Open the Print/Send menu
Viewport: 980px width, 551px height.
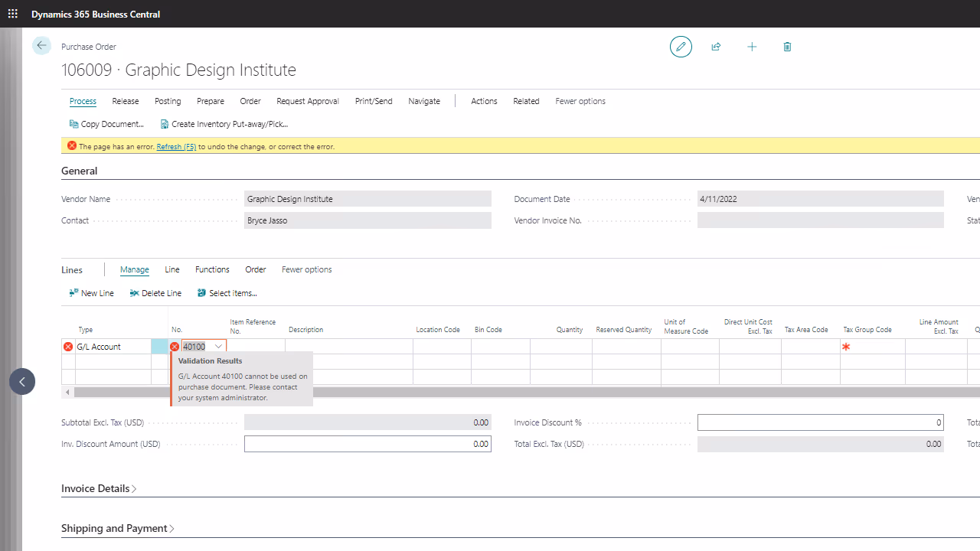coord(374,101)
